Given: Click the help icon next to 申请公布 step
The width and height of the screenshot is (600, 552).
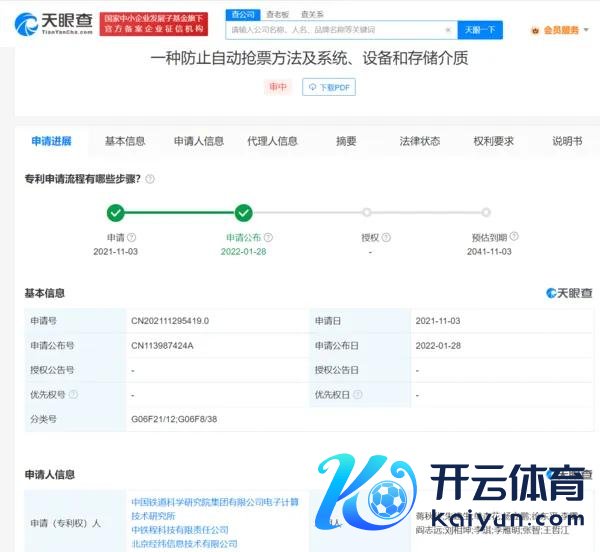Looking at the screenshot, I should pos(268,238).
